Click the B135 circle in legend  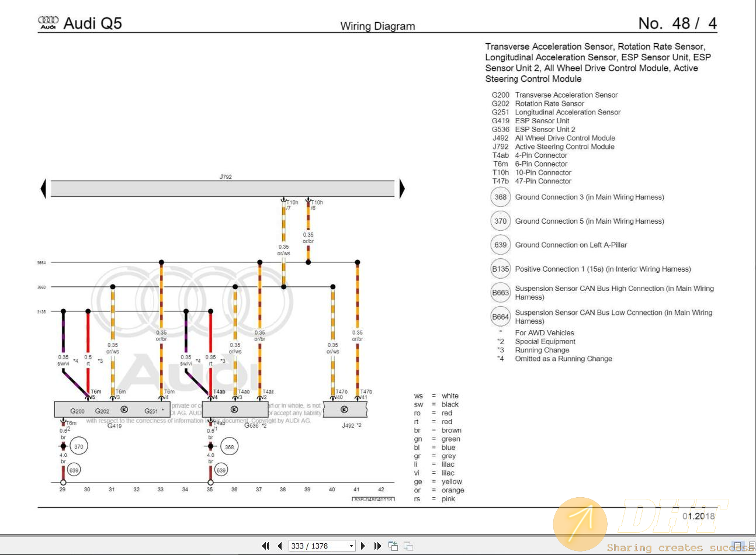click(x=501, y=269)
